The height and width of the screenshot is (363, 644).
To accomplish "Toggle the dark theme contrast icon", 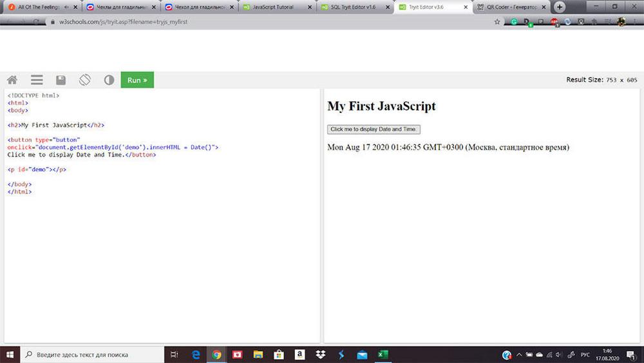I will click(x=109, y=80).
